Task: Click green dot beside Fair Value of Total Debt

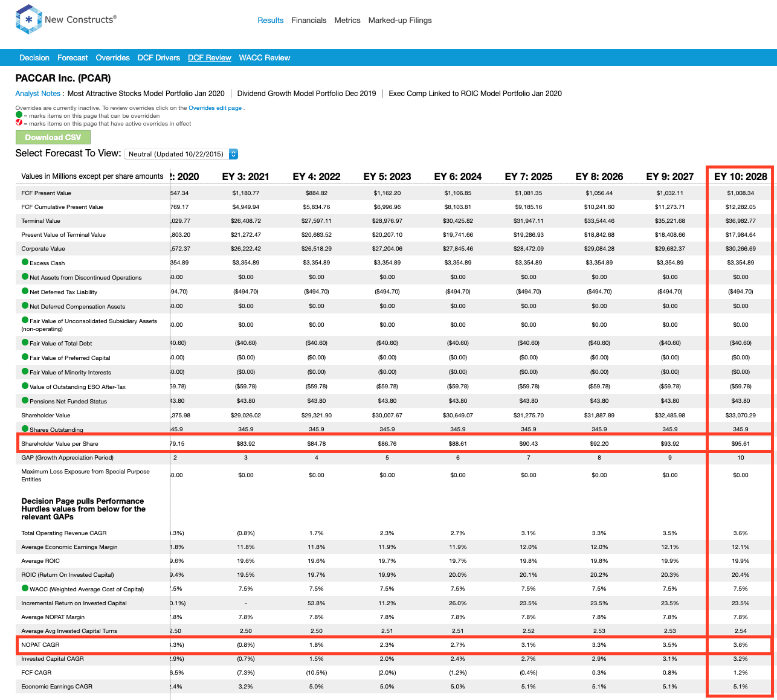Action: point(25,342)
